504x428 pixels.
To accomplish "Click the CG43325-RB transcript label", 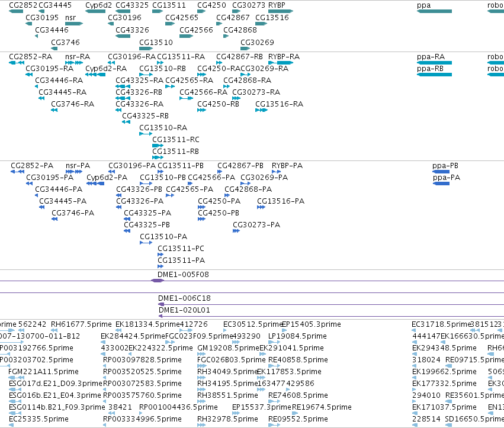I will click(x=145, y=115).
